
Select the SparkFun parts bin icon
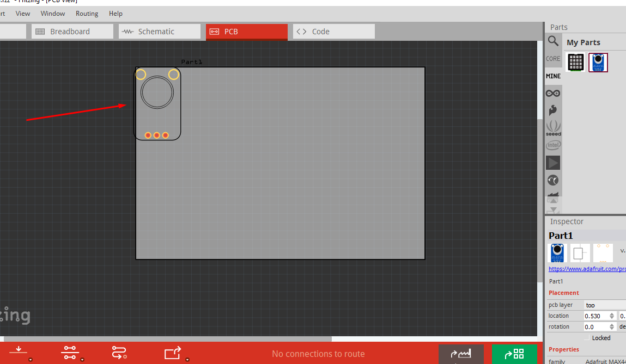(x=553, y=110)
